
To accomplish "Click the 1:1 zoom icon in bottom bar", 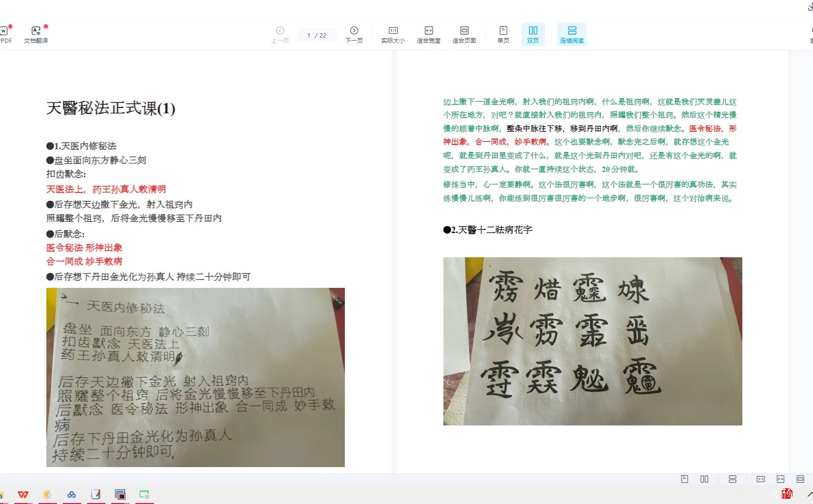I will click(x=760, y=479).
